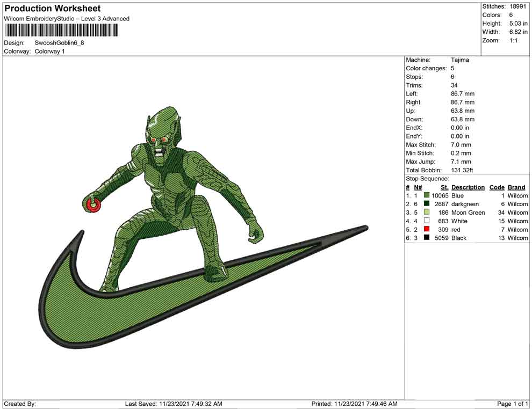Click the Zoom value '1:1'
The height and width of the screenshot is (409, 532).
coord(513,40)
